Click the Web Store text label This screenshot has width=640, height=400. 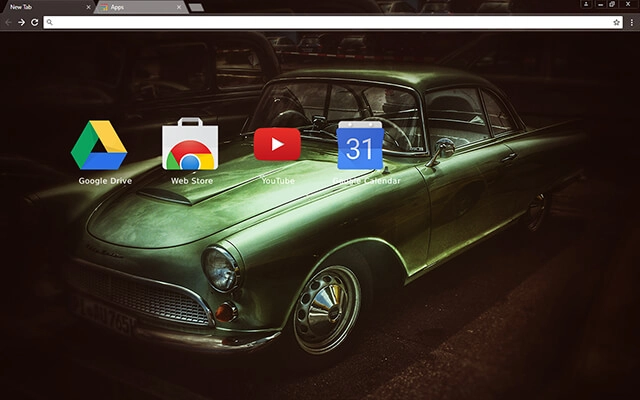[x=192, y=181]
